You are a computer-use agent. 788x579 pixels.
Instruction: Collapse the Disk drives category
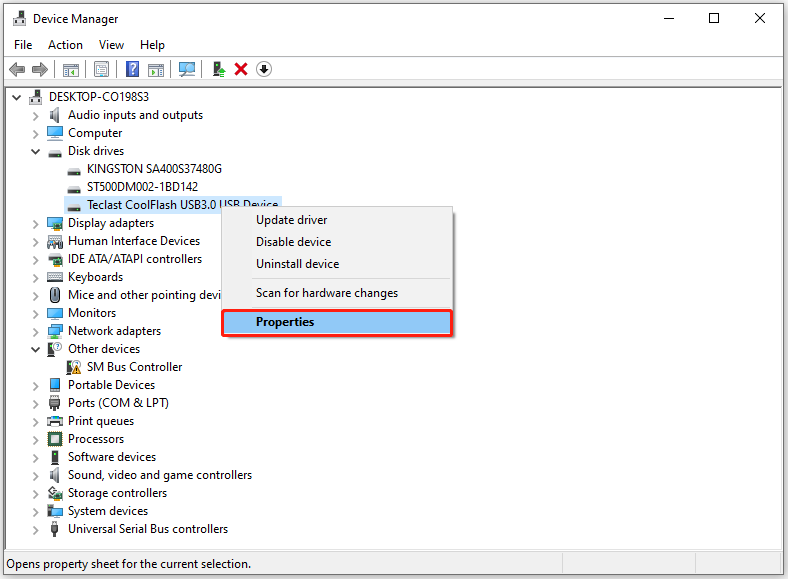coord(35,151)
